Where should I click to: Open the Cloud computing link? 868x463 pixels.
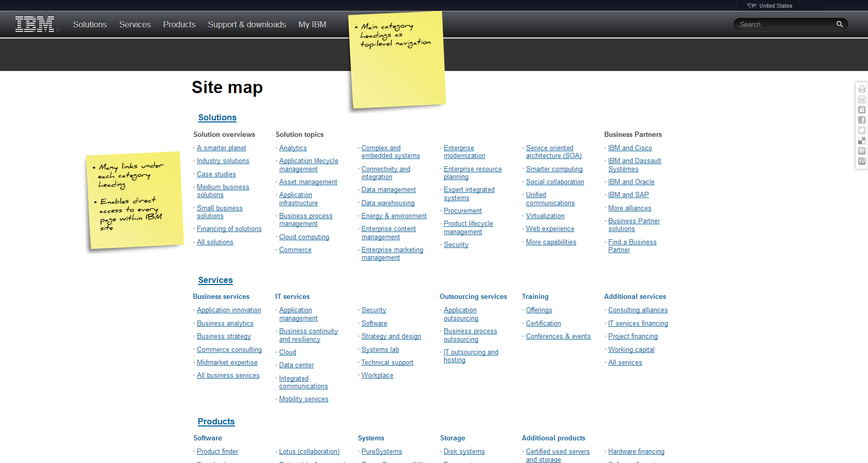click(304, 237)
